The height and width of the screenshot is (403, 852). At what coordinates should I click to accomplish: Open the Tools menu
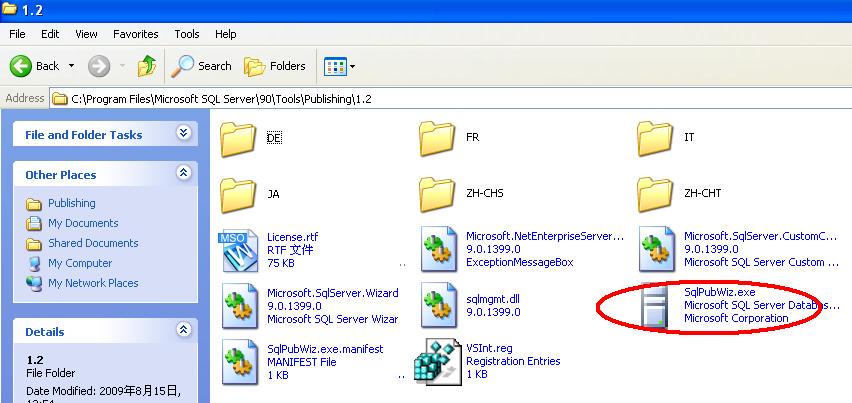pos(187,34)
